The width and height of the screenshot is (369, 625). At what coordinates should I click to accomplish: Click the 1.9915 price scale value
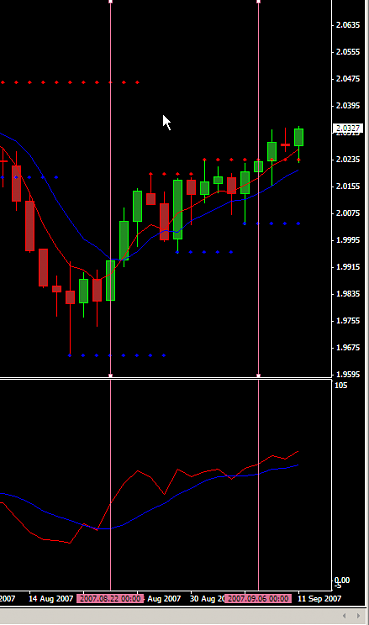(348, 267)
